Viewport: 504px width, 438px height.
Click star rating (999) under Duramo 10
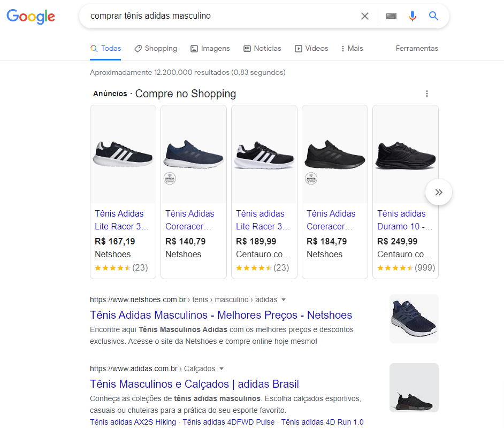(x=406, y=268)
